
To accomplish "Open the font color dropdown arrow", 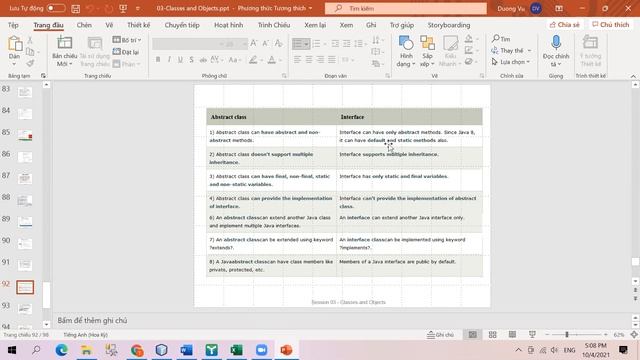I will 280,60.
